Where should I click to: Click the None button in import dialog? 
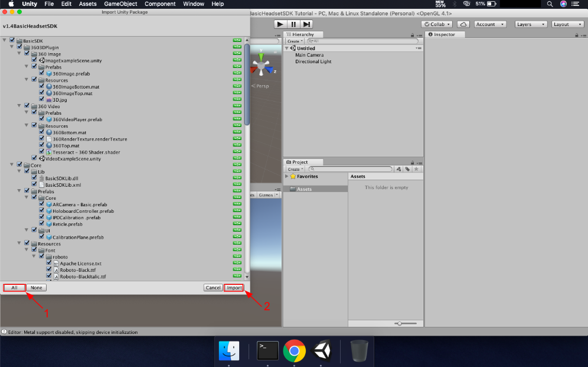(x=37, y=288)
